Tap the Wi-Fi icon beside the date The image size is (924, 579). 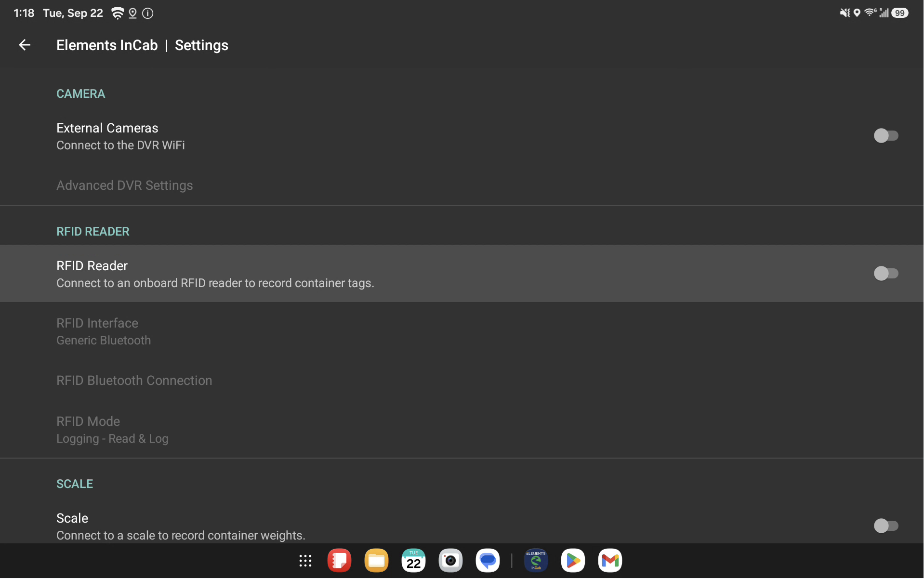pos(117,13)
